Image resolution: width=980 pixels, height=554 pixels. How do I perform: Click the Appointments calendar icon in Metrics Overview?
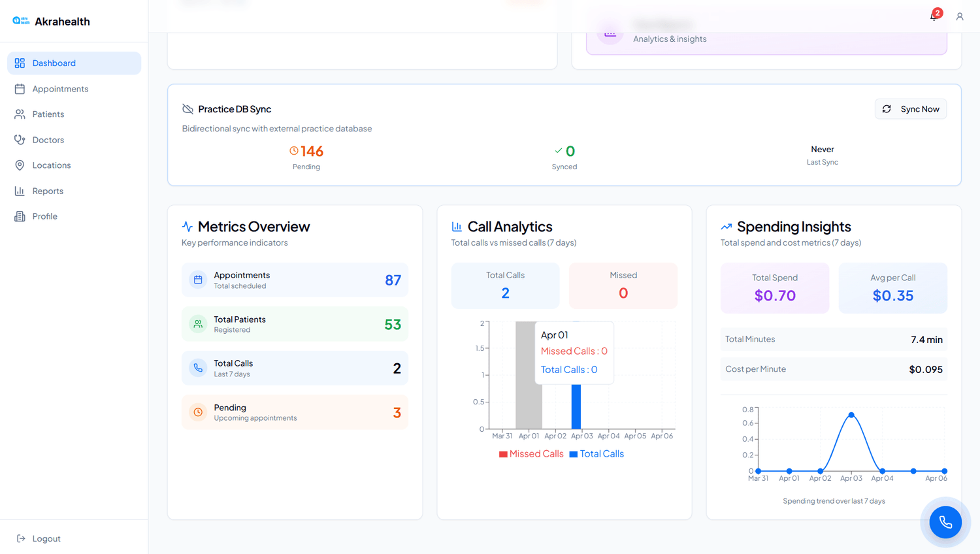[198, 280]
